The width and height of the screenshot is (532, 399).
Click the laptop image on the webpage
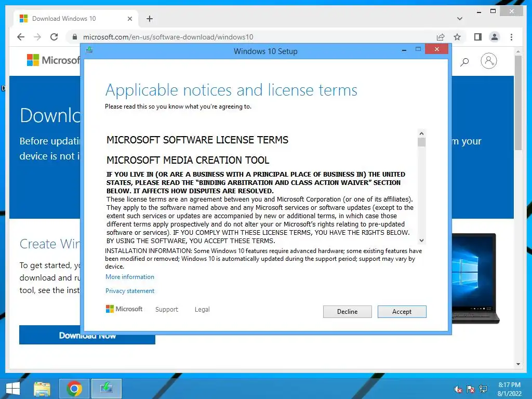tap(475, 278)
